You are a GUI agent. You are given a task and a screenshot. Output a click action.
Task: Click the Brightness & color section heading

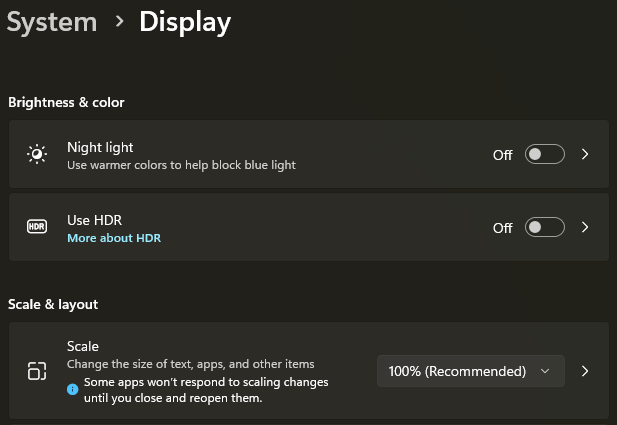66,102
